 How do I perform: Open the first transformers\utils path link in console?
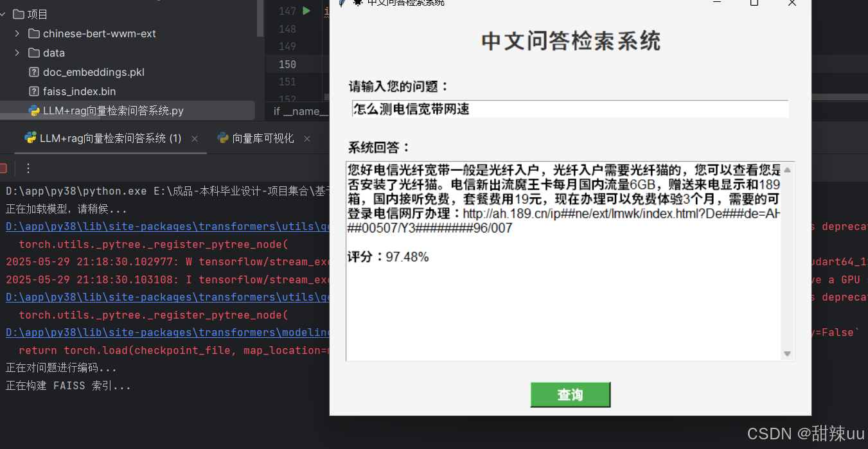[x=168, y=227]
